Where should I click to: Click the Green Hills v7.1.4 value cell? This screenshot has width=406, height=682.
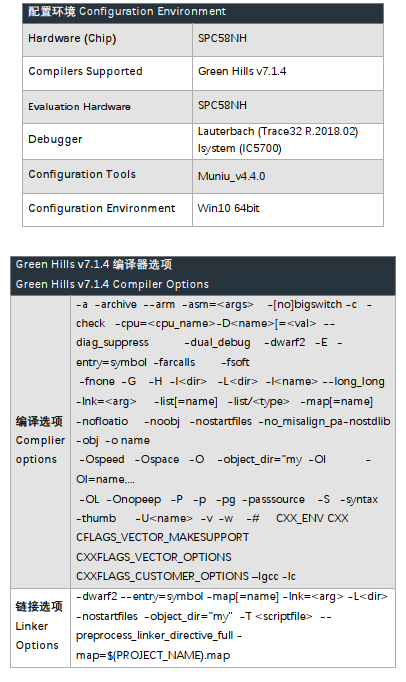point(288,73)
